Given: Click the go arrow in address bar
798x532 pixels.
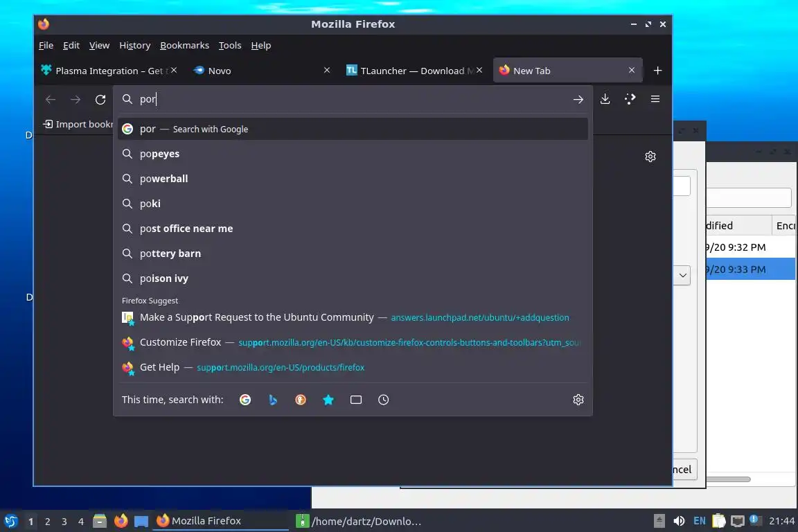Looking at the screenshot, I should pos(578,99).
